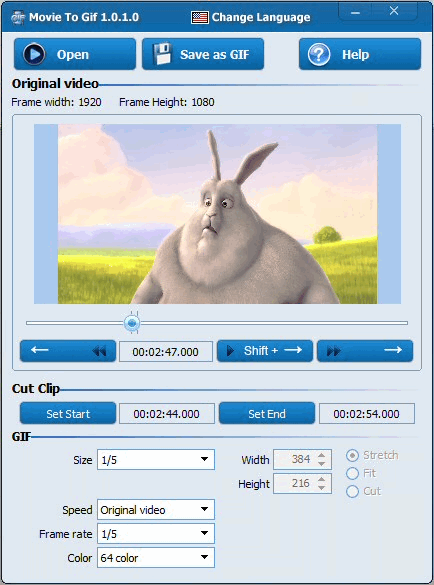The width and height of the screenshot is (434, 585).
Task: Click the current time field 00:02:47.000
Action: (166, 351)
